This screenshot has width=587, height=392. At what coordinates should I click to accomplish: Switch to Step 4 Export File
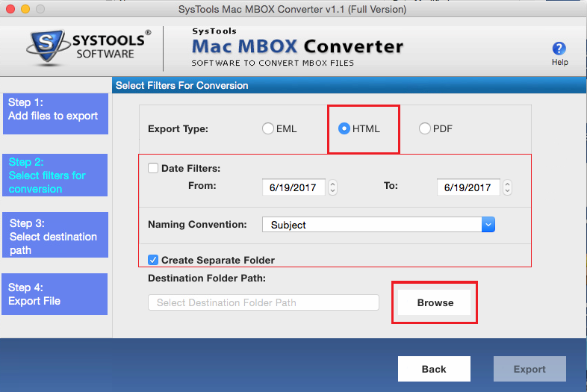coord(55,294)
